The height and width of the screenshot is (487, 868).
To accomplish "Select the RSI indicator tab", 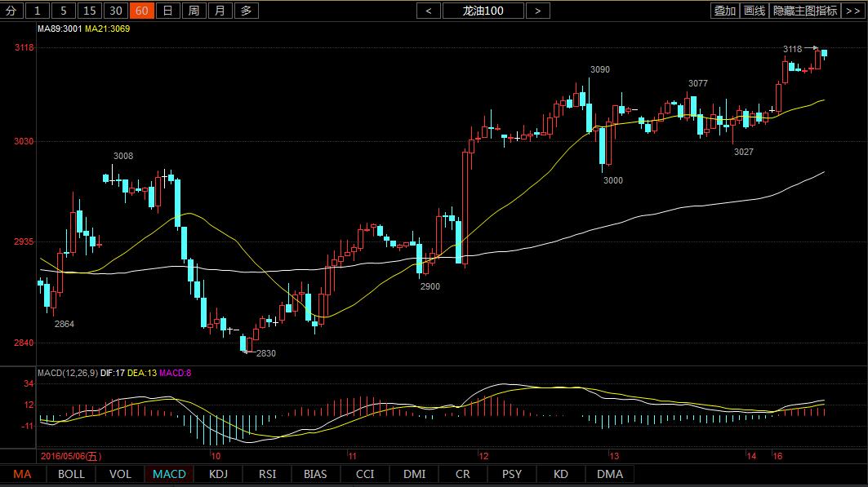I will (267, 474).
